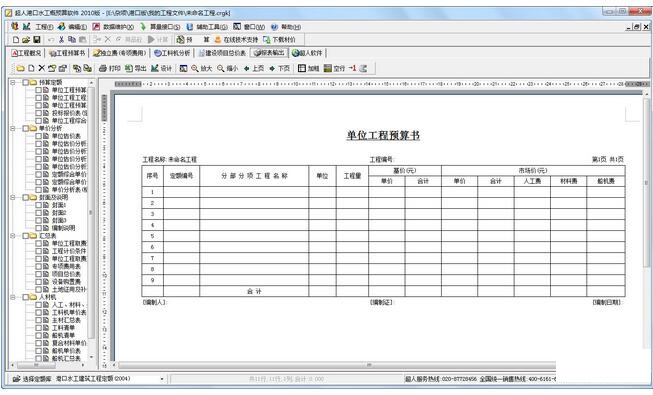The image size is (653, 395).
Task: Collapse the 预算定额 tree folder
Action: click(x=13, y=82)
